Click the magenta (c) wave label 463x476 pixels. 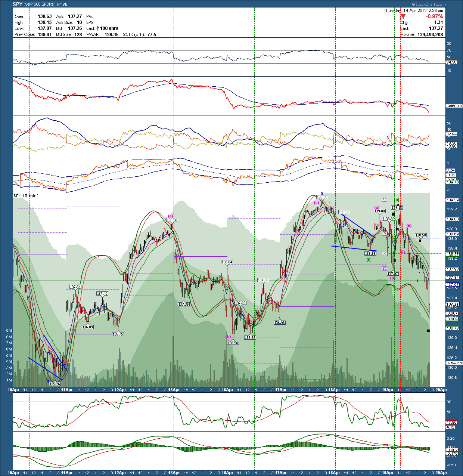[x=316, y=203]
